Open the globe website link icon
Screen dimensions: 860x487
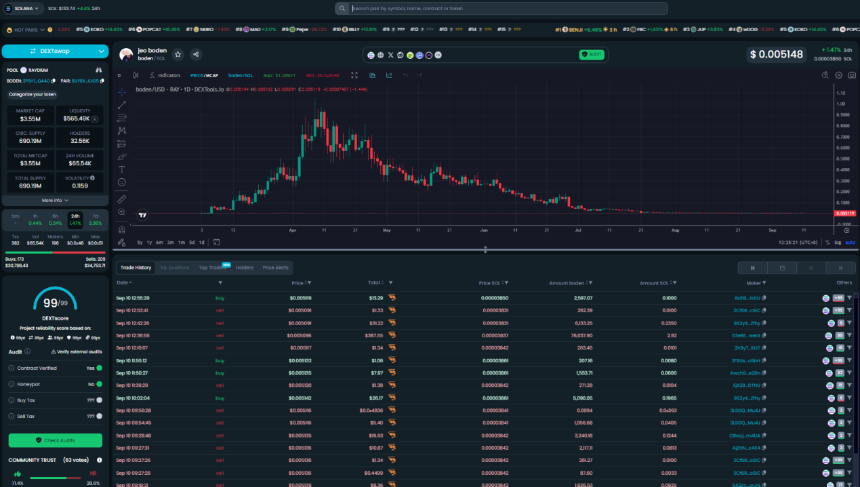point(381,55)
